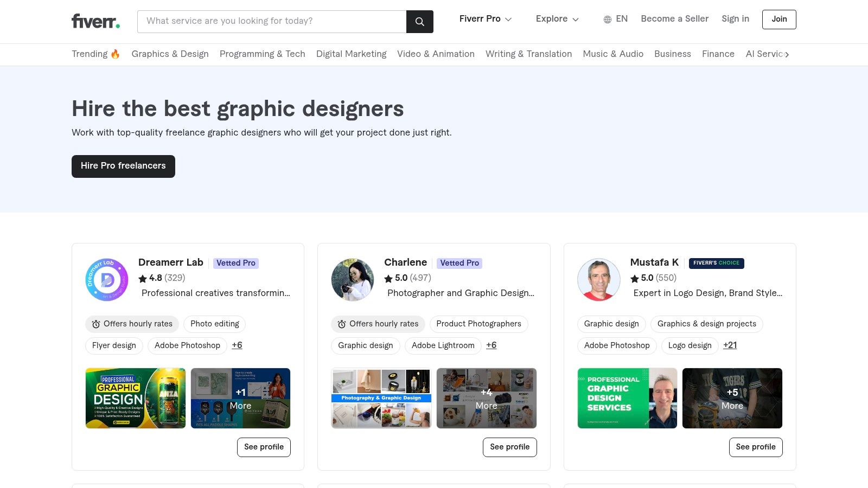
Task: Open Mustafa K's +5 More thumbnail
Action: [732, 399]
